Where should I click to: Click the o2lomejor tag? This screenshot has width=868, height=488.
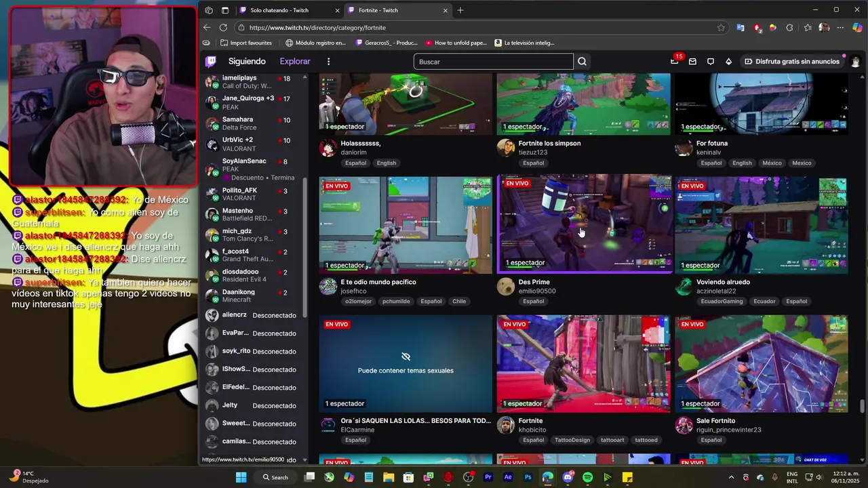(358, 301)
